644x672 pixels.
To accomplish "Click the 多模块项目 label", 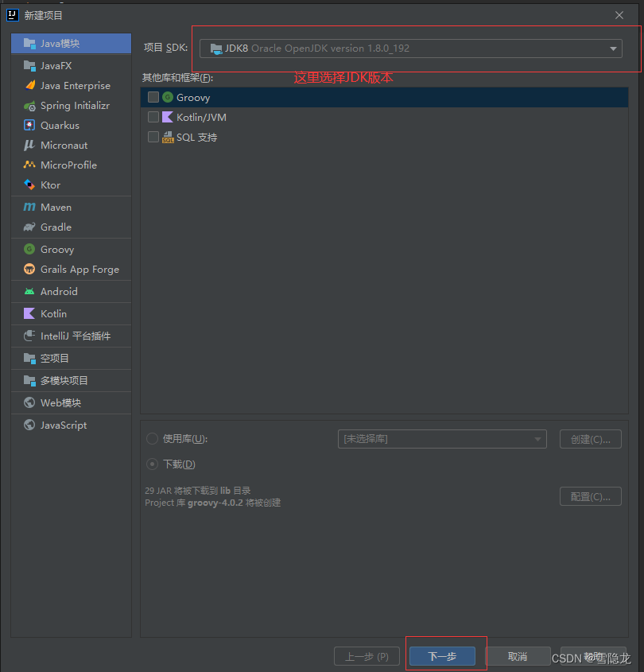I will (x=64, y=381).
